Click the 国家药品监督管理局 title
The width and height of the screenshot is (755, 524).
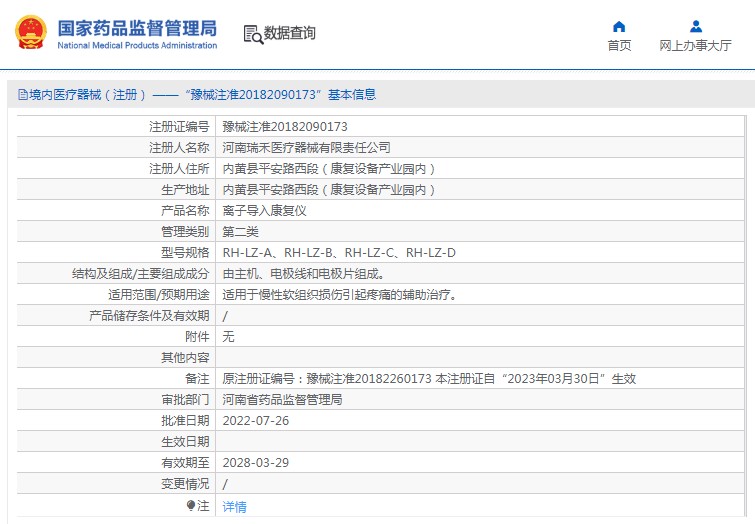tap(137, 28)
